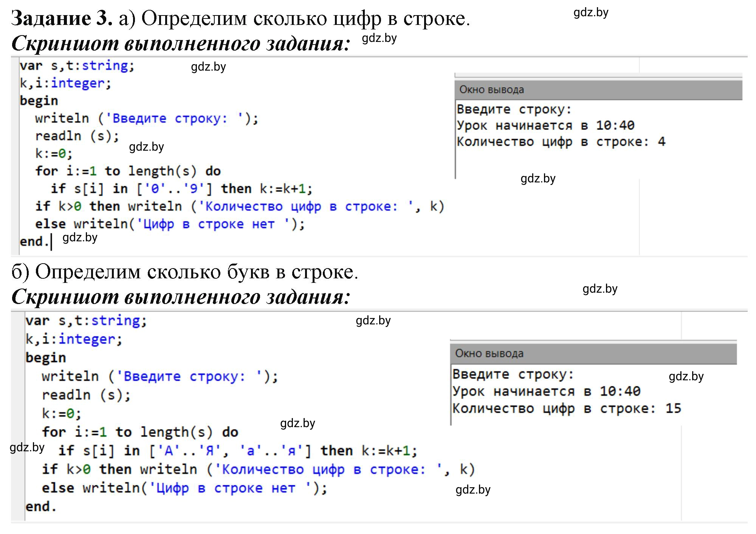Click the second code's writeln 'Введите строку' line
756x534 pixels.
(x=160, y=377)
